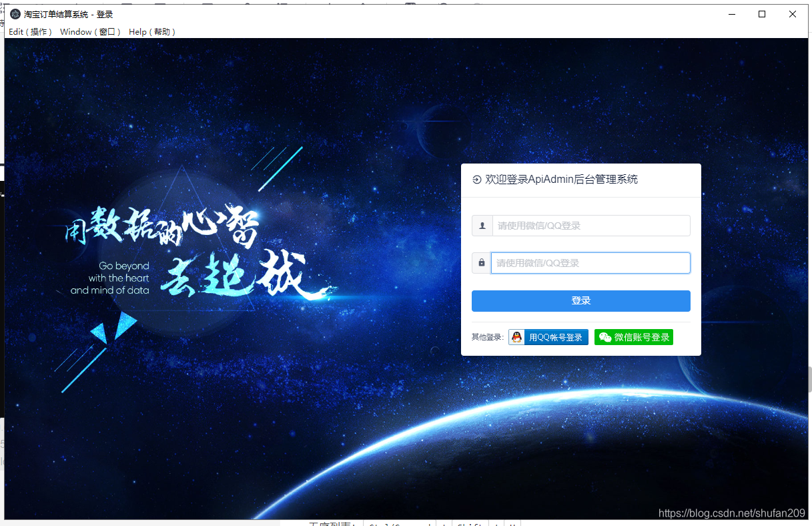Click the app icon in title bar

coord(15,14)
